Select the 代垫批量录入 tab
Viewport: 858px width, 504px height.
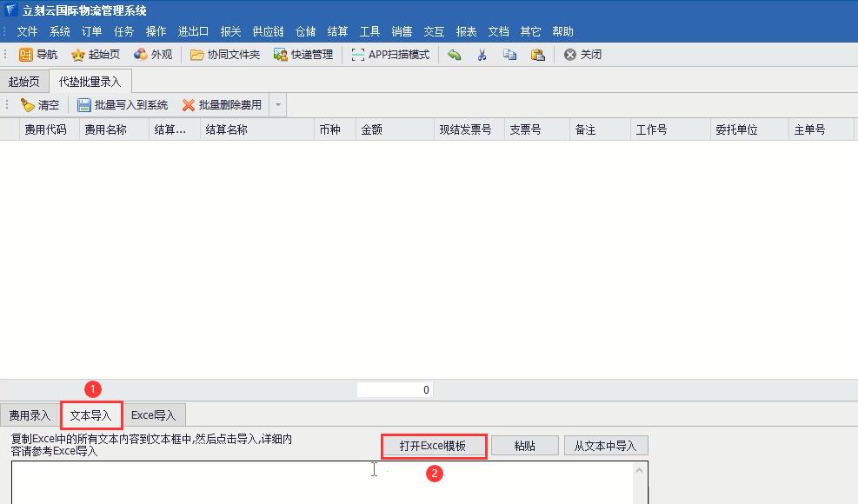point(90,82)
